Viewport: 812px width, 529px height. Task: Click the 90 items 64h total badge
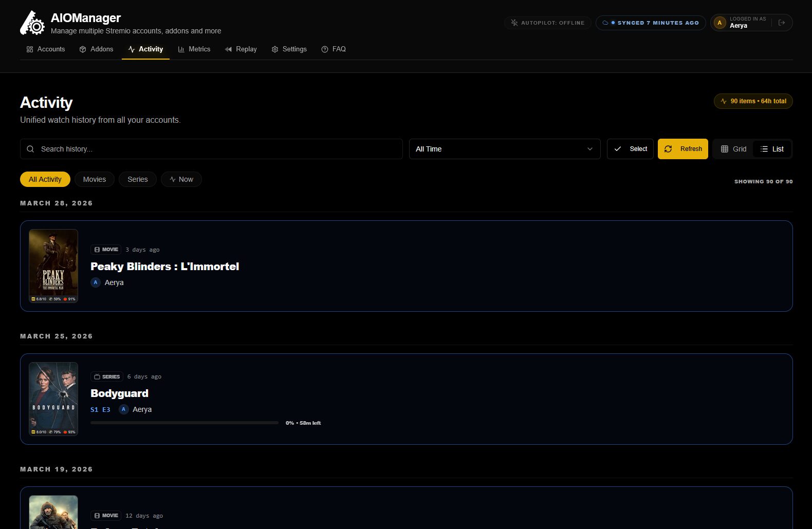[753, 101]
